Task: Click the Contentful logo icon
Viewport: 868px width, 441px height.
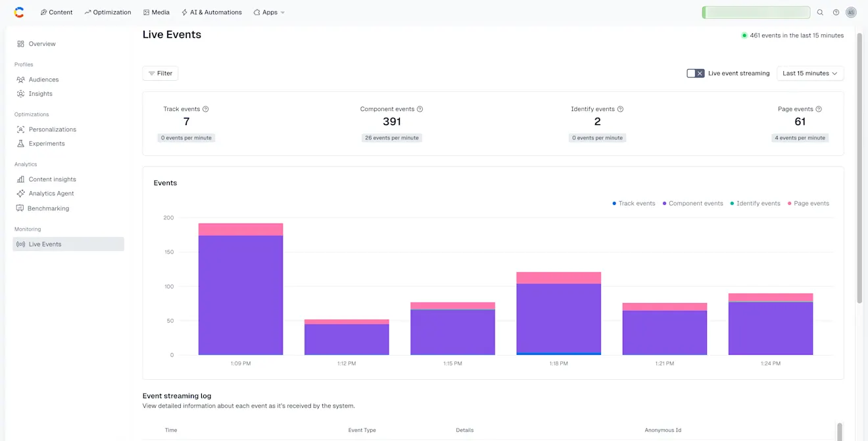Action: (19, 12)
